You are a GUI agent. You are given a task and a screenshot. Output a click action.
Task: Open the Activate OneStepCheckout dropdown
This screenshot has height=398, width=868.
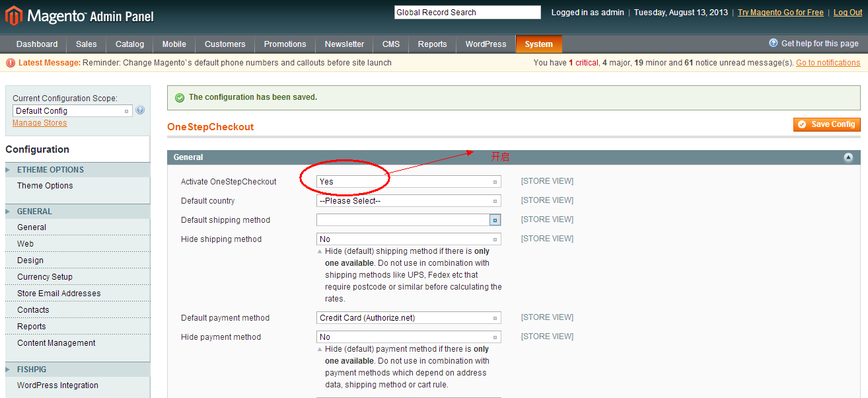pos(409,181)
